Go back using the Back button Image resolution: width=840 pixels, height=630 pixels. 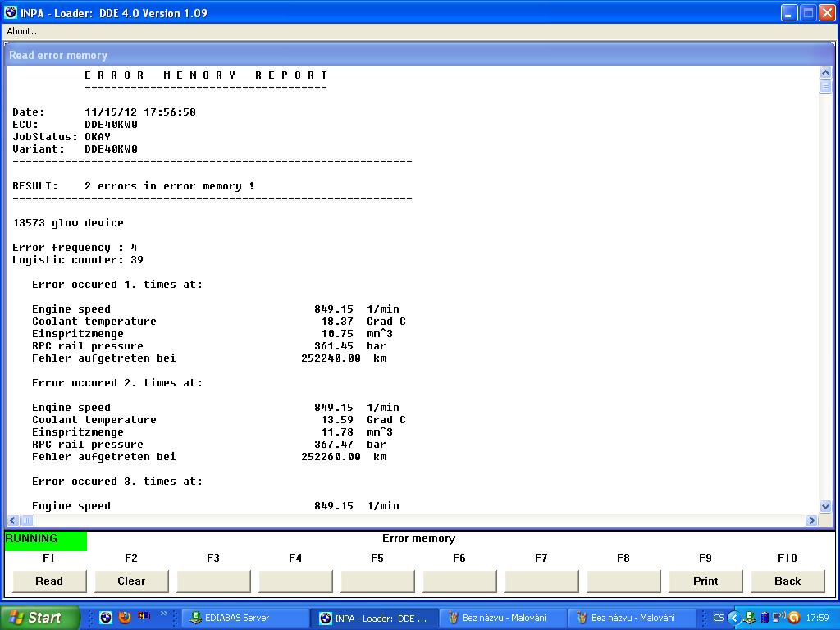click(787, 581)
